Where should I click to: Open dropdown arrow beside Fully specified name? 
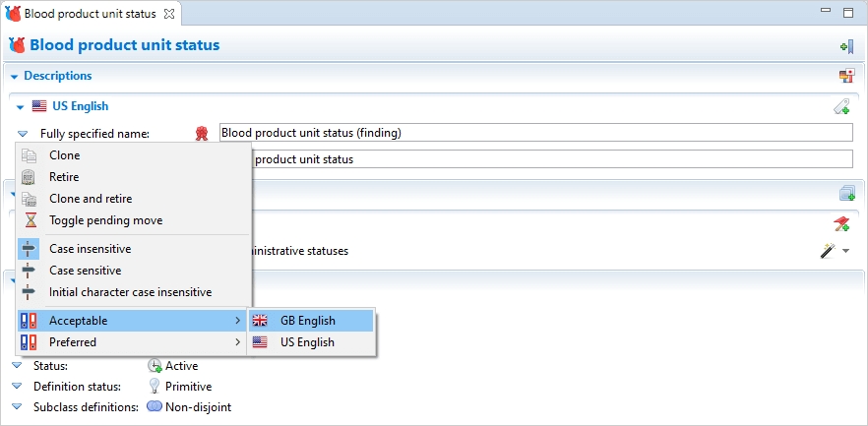click(23, 134)
